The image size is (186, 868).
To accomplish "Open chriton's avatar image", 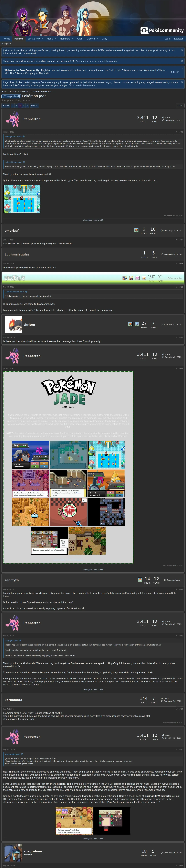I will (13, 324).
